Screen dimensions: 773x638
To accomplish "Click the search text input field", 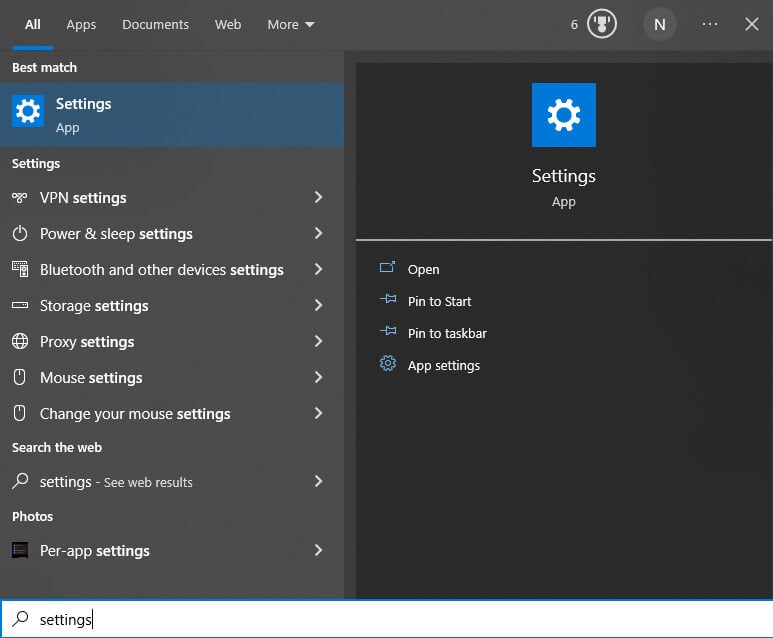I will 400,620.
